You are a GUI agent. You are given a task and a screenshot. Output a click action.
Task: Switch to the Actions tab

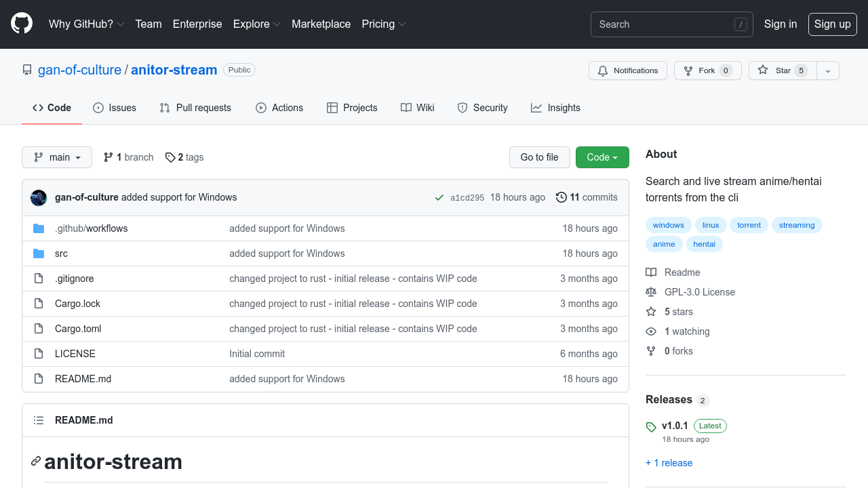pos(279,108)
